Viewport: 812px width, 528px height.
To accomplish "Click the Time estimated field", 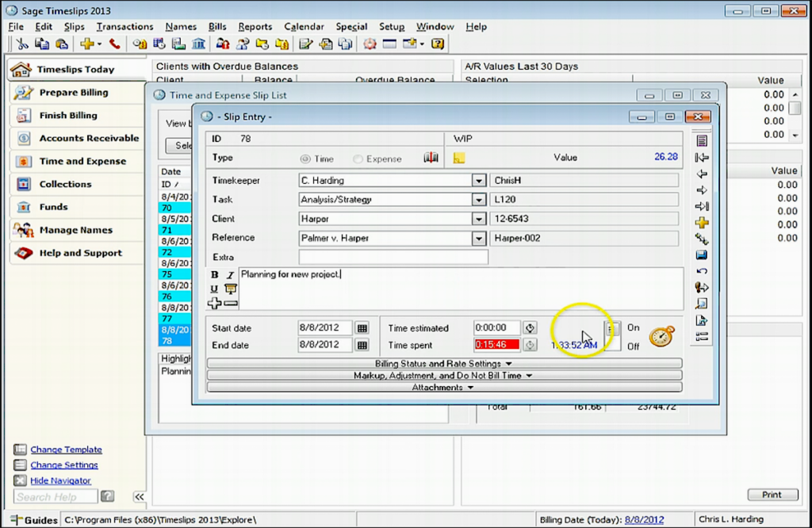I will tap(496, 327).
